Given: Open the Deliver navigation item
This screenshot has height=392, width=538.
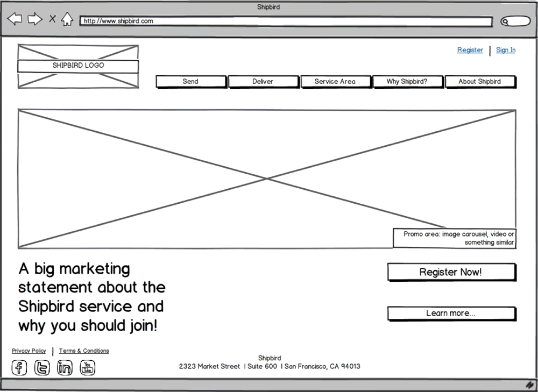Looking at the screenshot, I should (264, 82).
